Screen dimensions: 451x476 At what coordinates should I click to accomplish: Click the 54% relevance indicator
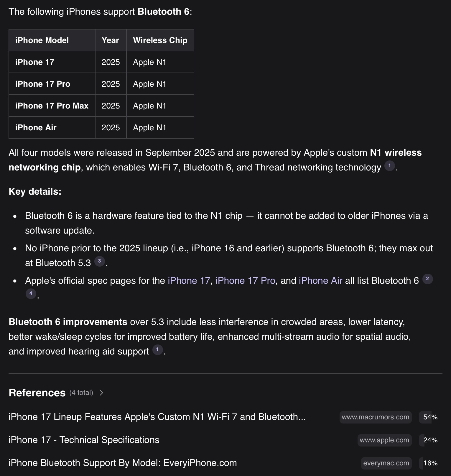click(430, 417)
